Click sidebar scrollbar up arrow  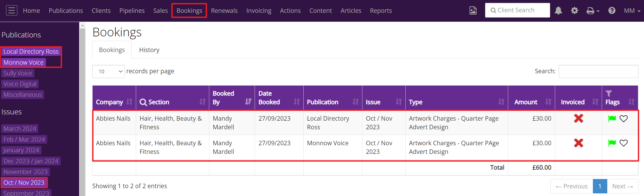pos(82,25)
